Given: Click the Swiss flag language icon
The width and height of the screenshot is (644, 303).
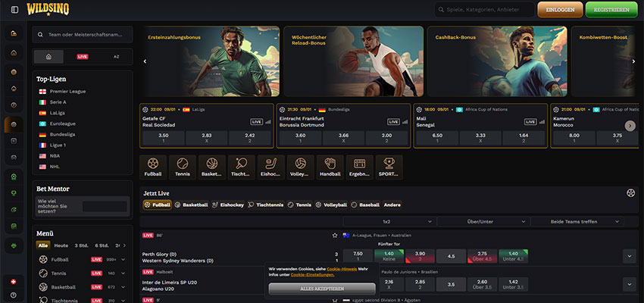Looking at the screenshot, I should pos(14,282).
